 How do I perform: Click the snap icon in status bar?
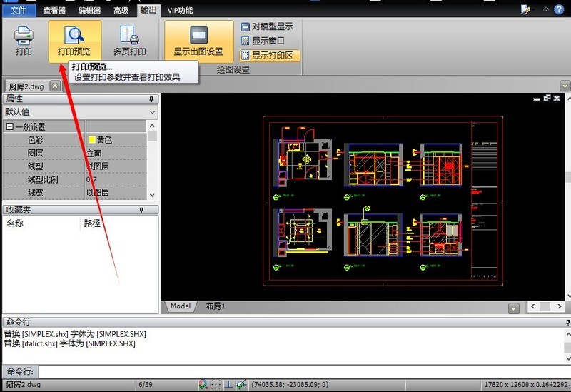tap(203, 384)
